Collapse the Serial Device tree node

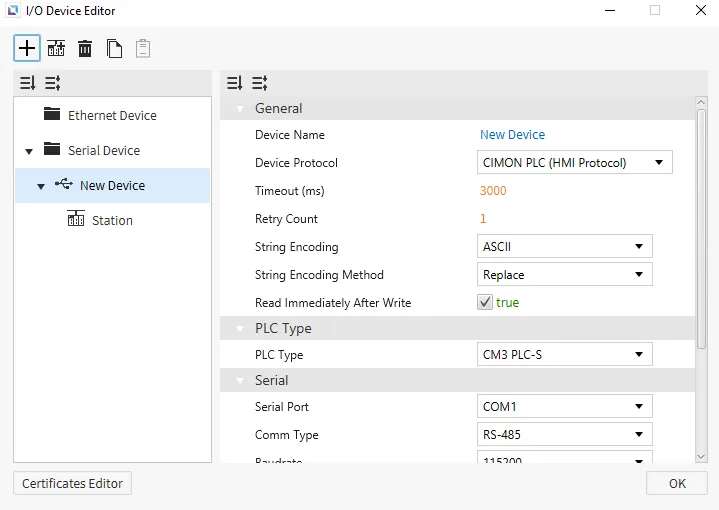pos(28,151)
